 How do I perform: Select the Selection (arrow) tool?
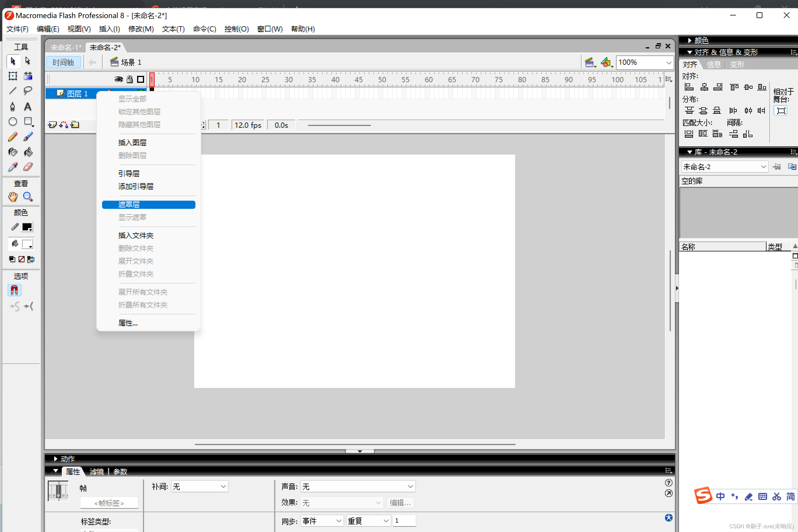tap(13, 62)
